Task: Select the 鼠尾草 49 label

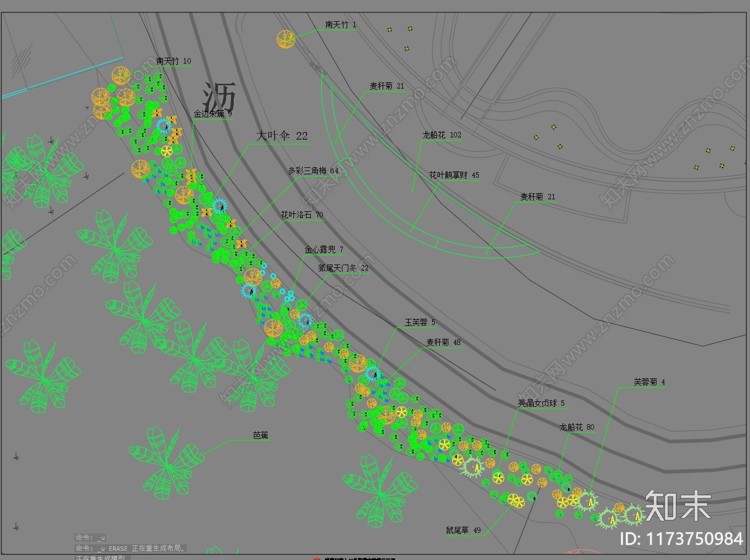Action: [x=464, y=531]
